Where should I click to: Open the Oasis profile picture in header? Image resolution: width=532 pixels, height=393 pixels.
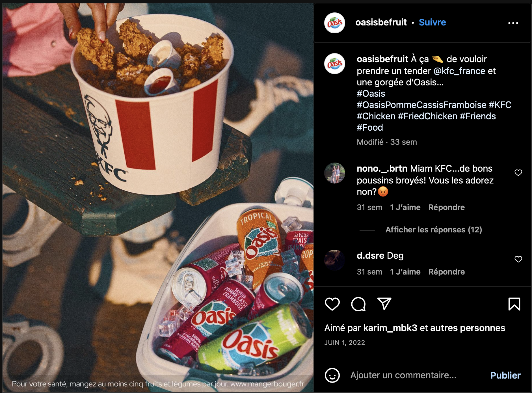335,23
